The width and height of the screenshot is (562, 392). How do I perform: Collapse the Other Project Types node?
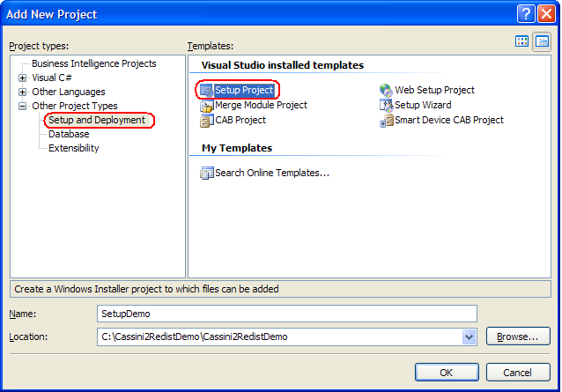(22, 106)
